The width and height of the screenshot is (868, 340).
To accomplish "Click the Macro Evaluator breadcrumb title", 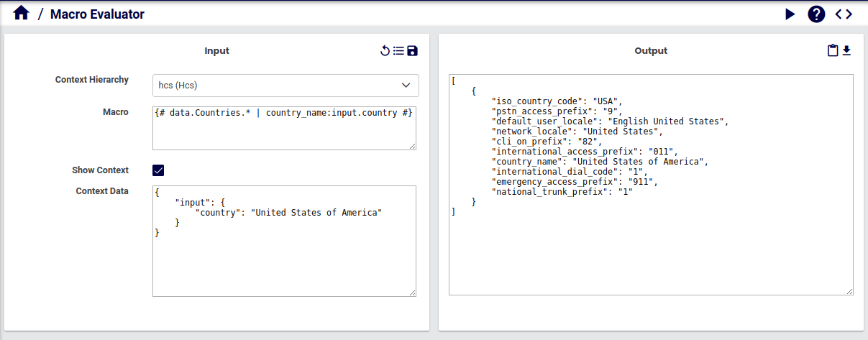I will [97, 14].
